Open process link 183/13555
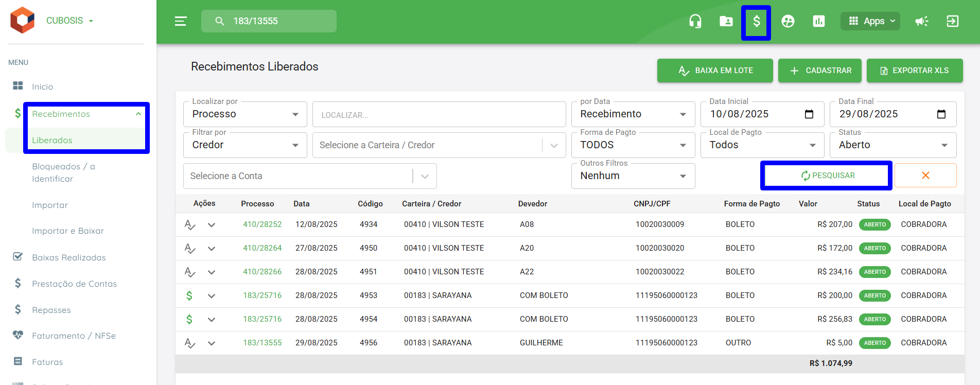Image resolution: width=980 pixels, height=385 pixels. click(x=262, y=343)
